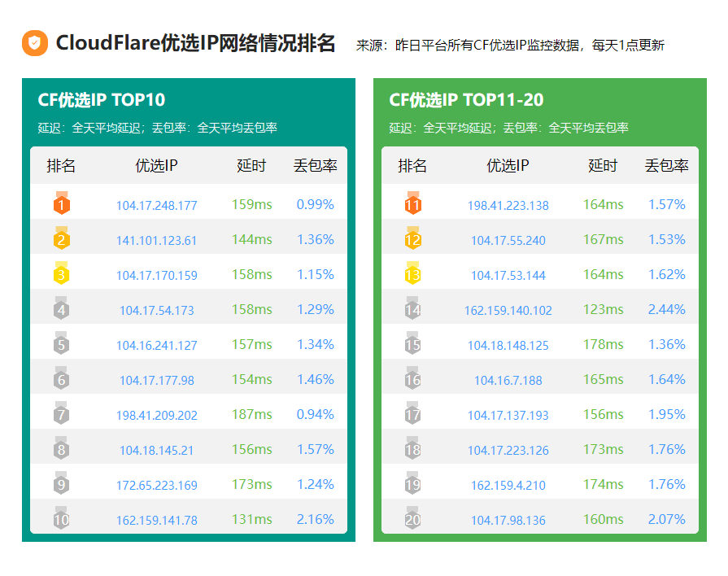The image size is (728, 576).
Task: Click the rank 11 orange medal badge
Action: point(412,204)
